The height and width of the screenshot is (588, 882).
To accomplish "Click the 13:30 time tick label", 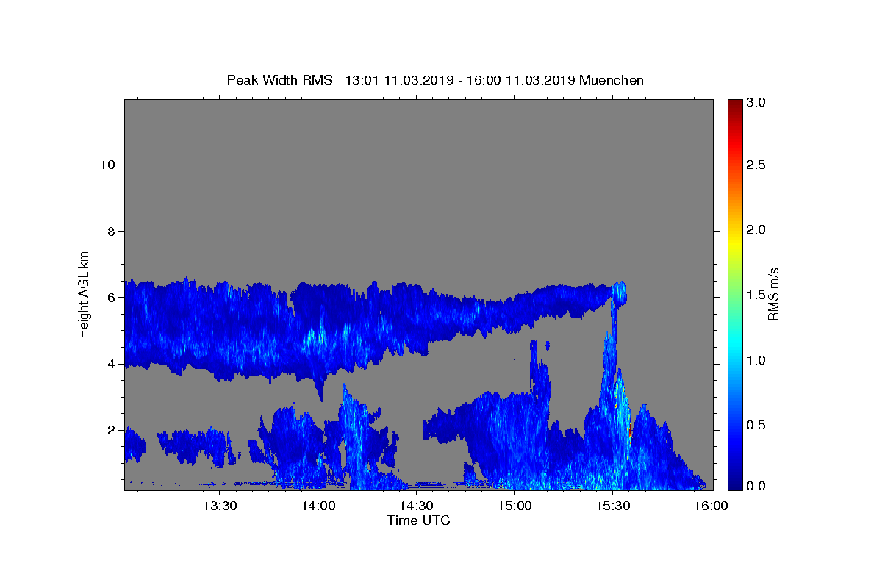I will point(220,506).
